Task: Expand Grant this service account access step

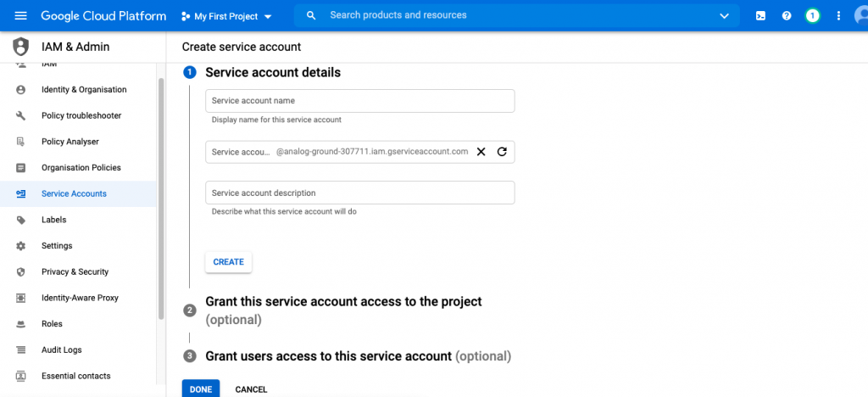Action: [x=344, y=310]
